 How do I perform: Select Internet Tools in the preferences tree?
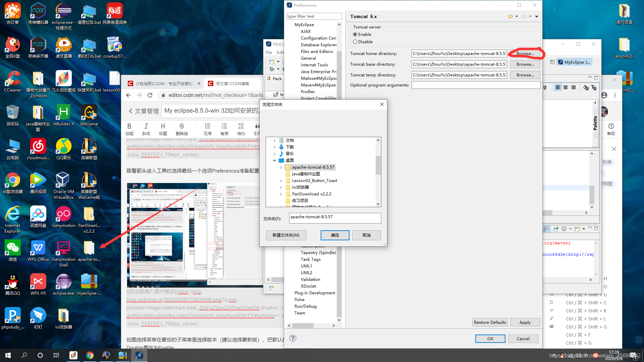[x=314, y=65]
